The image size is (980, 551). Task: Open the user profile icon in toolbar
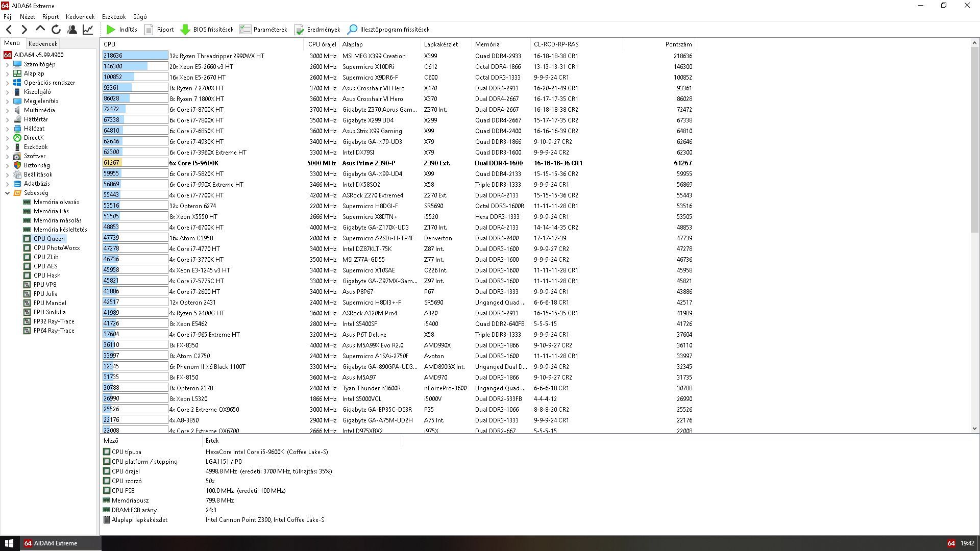72,30
